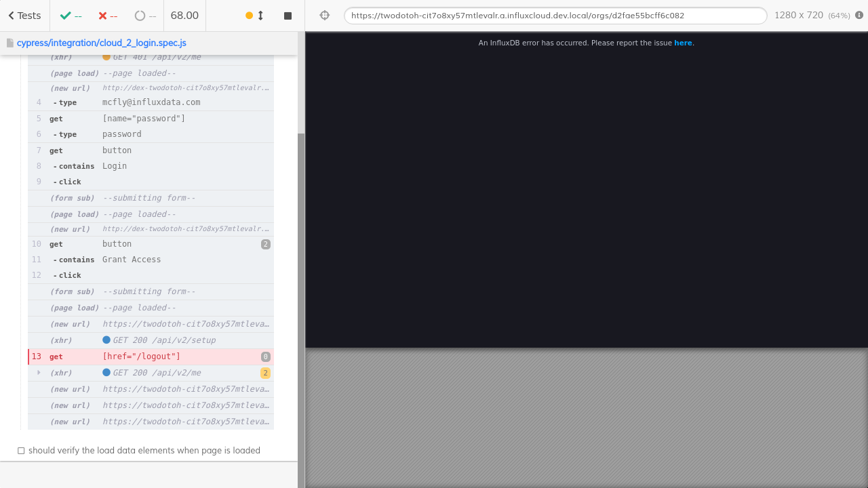Open the badge showing 2 on the button get
Image resolution: width=868 pixels, height=488 pixels.
tap(265, 244)
